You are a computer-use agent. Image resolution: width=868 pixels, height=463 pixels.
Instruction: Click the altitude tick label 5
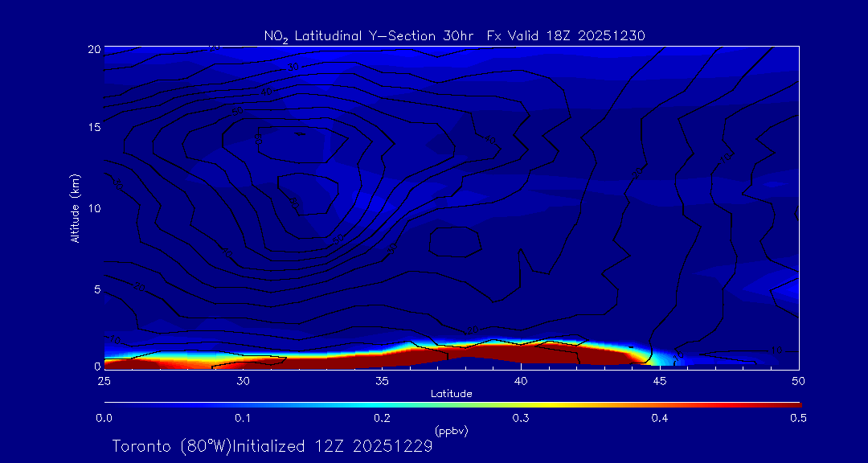(x=96, y=289)
